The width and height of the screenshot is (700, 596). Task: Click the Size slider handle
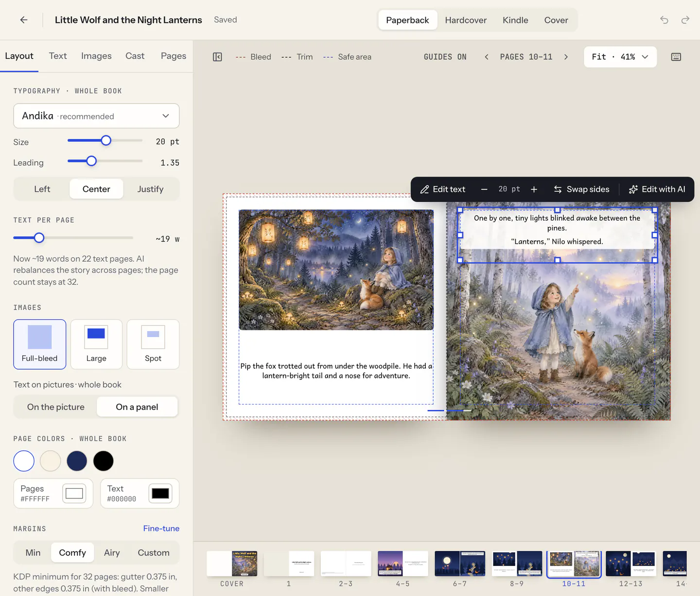[x=106, y=140]
